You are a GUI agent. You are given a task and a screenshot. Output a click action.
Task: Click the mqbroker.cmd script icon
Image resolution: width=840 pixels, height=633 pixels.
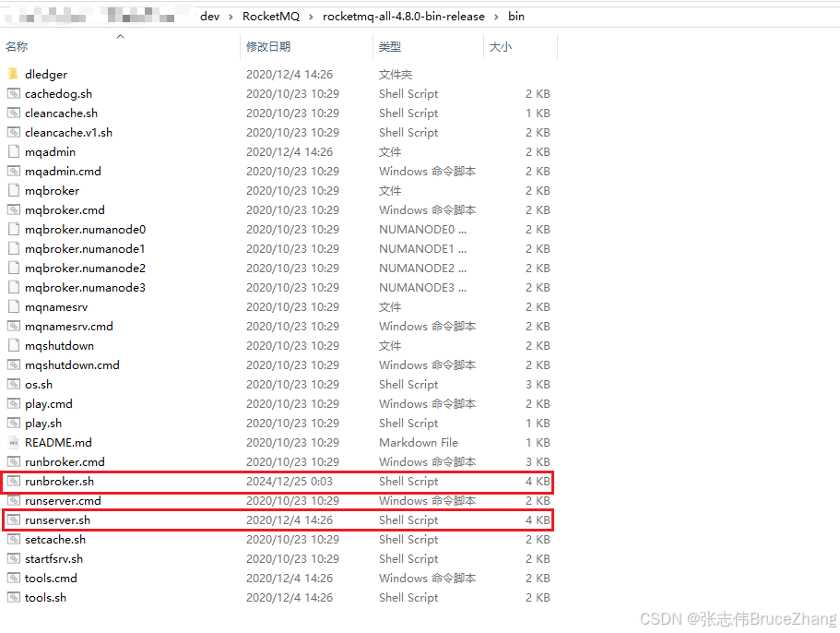[x=14, y=209]
